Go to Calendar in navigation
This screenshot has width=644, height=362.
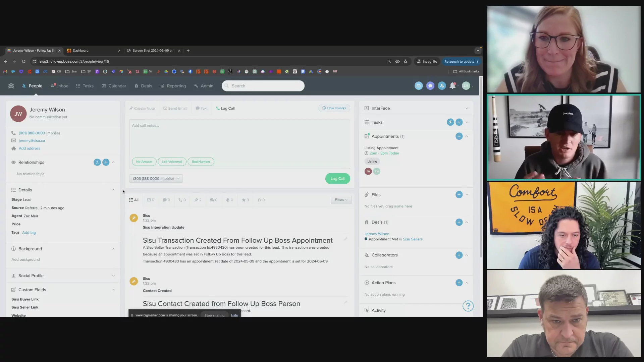pyautogui.click(x=114, y=86)
